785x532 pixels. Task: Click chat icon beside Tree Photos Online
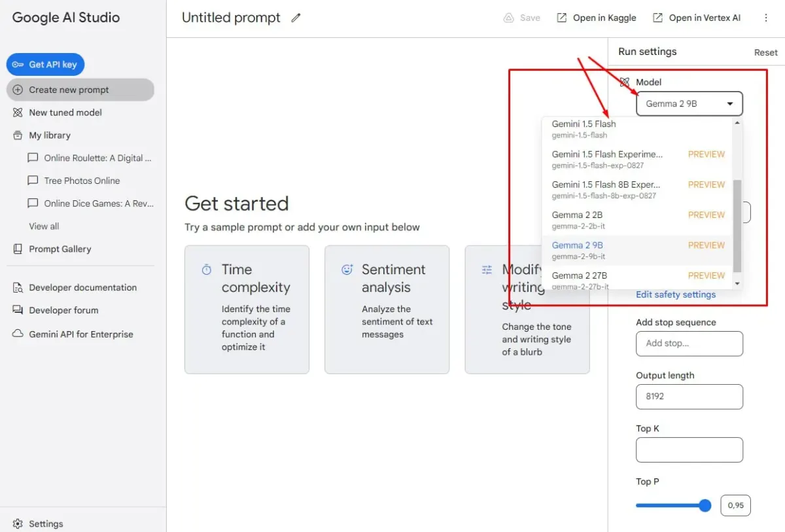pyautogui.click(x=33, y=181)
